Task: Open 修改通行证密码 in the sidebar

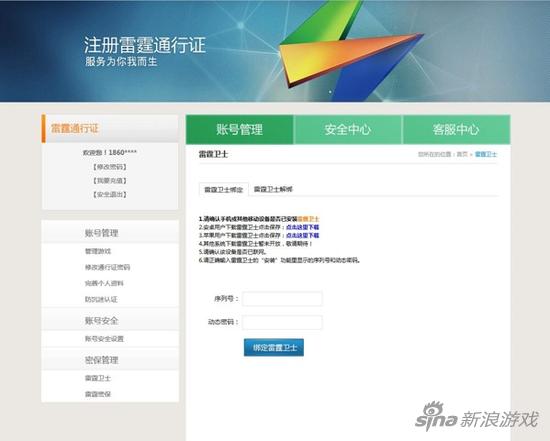Action: [x=107, y=267]
